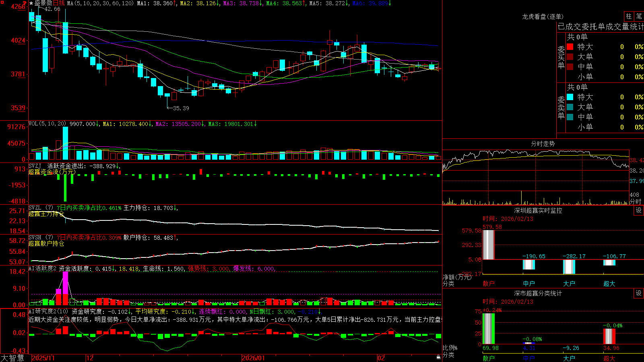Click the 大智慧 logo label

pos(12,358)
